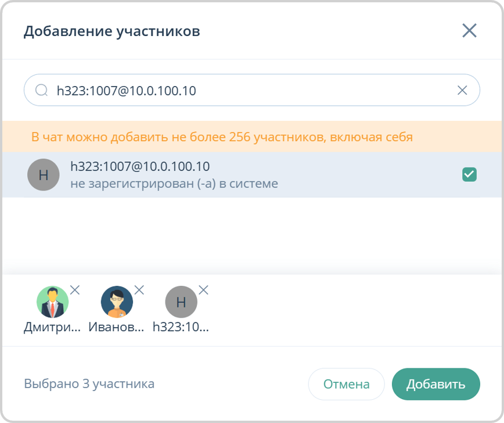Click the X to clear the search query
The width and height of the screenshot is (504, 423).
click(463, 90)
